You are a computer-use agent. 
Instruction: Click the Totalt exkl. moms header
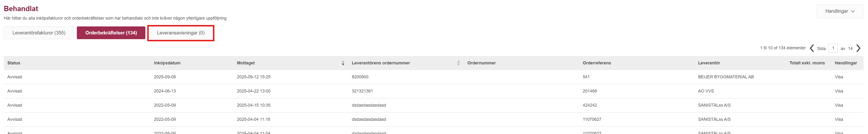[x=807, y=63]
